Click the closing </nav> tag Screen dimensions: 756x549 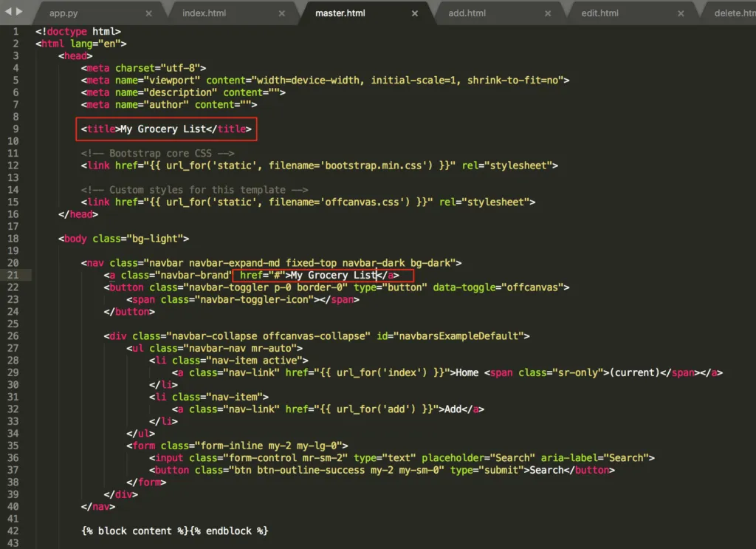tap(98, 507)
